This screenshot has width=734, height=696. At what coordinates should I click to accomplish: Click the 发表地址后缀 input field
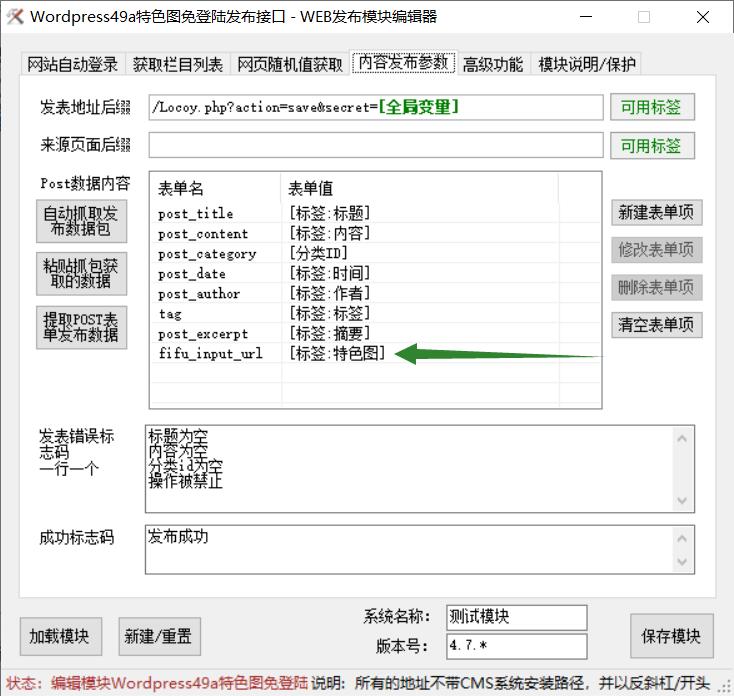click(x=376, y=107)
